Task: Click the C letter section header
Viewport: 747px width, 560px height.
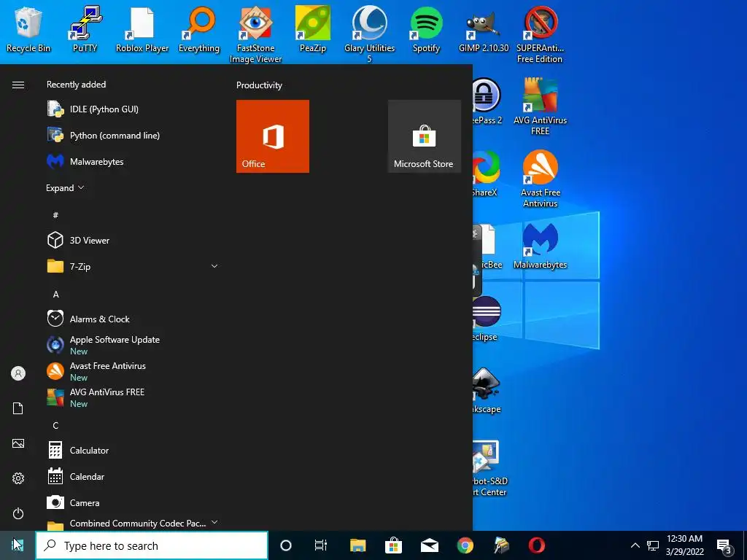Action: click(55, 426)
